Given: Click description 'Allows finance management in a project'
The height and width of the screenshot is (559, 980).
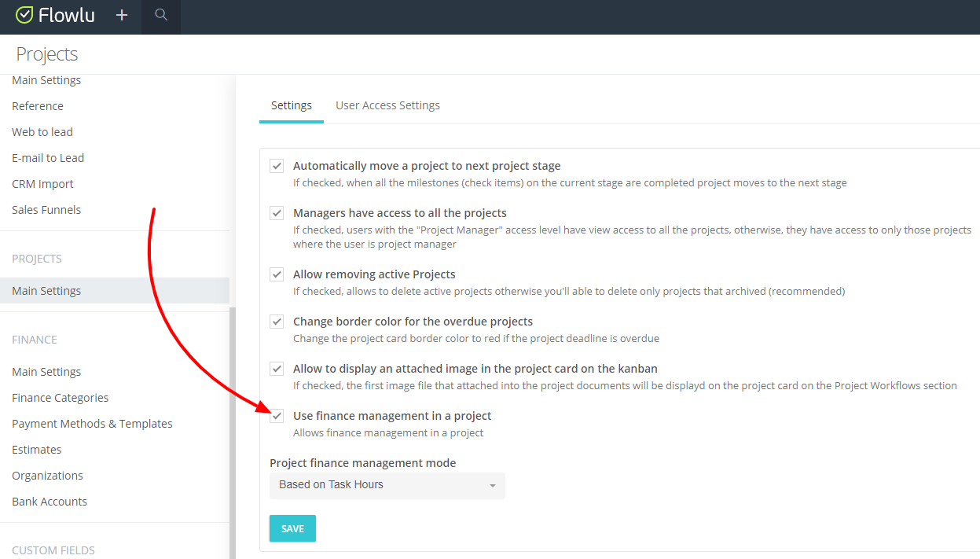Looking at the screenshot, I should point(388,433).
